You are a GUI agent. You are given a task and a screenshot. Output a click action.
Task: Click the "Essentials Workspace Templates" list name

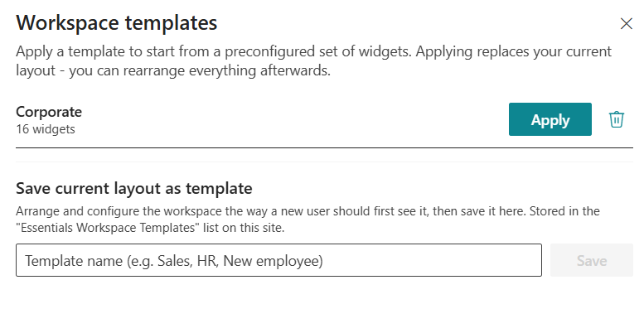point(108,228)
